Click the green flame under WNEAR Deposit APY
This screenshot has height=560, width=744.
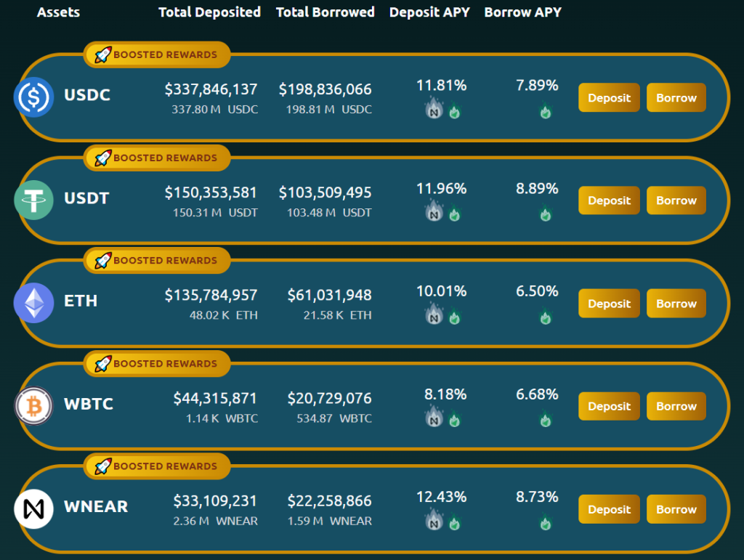click(455, 522)
